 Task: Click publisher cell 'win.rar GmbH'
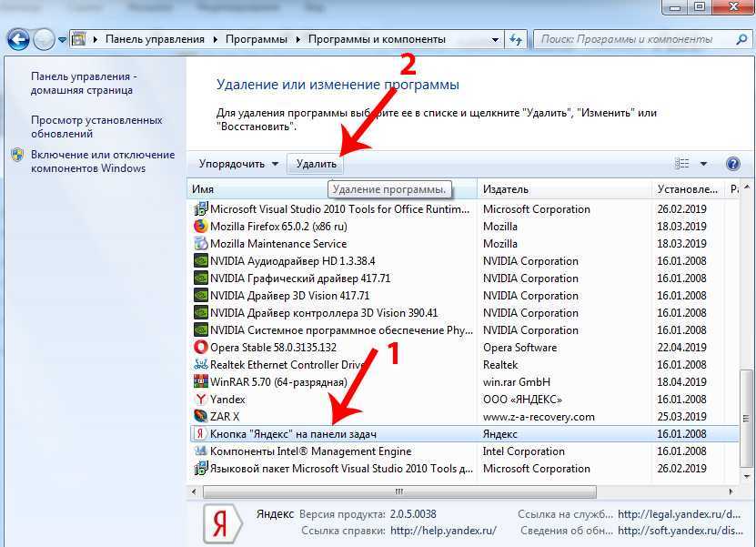click(517, 382)
